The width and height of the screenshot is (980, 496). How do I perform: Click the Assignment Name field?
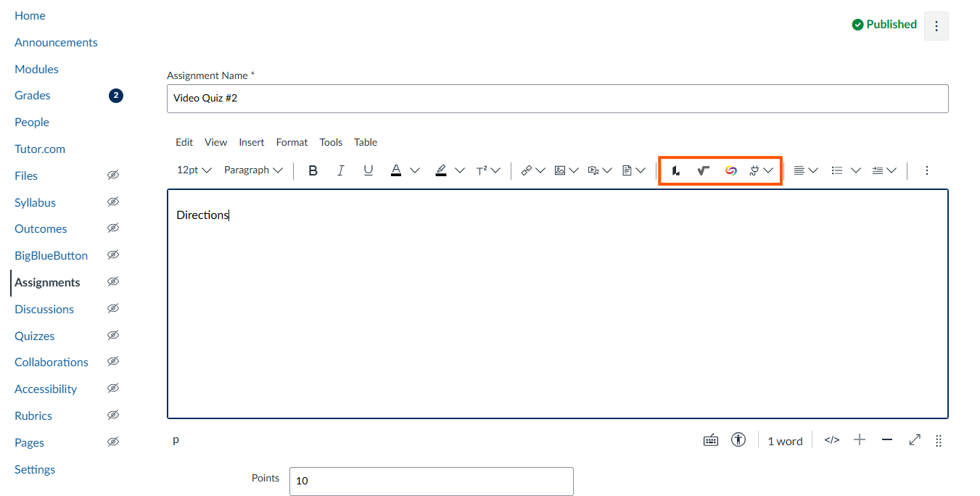557,99
